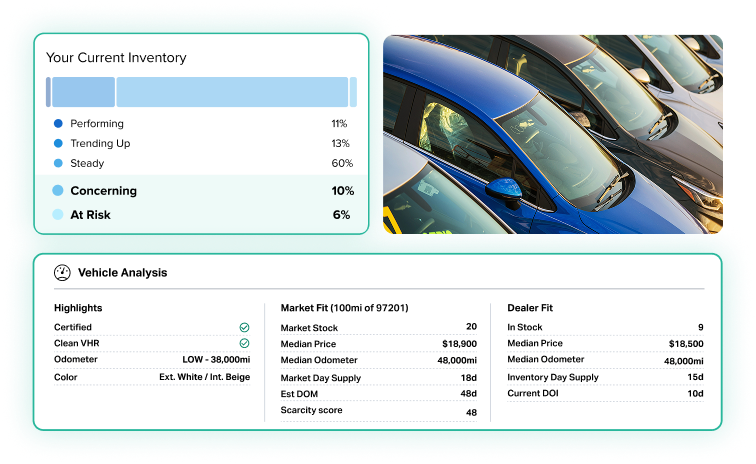This screenshot has height=464, width=756.
Task: Click the Steady legend dot
Action: [x=58, y=164]
